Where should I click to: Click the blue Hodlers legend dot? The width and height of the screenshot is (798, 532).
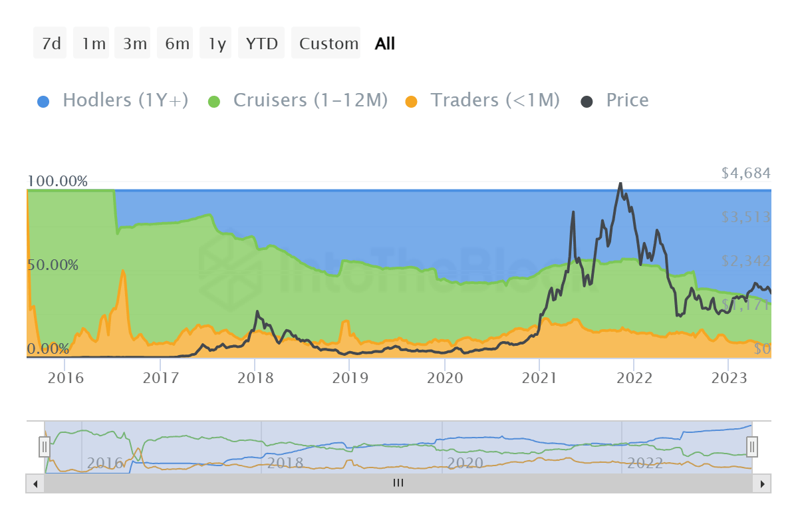44,100
